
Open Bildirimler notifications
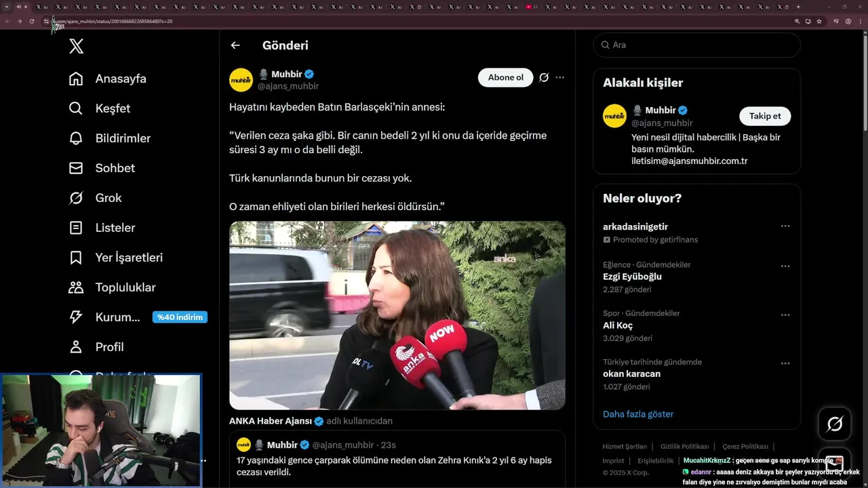(110, 138)
